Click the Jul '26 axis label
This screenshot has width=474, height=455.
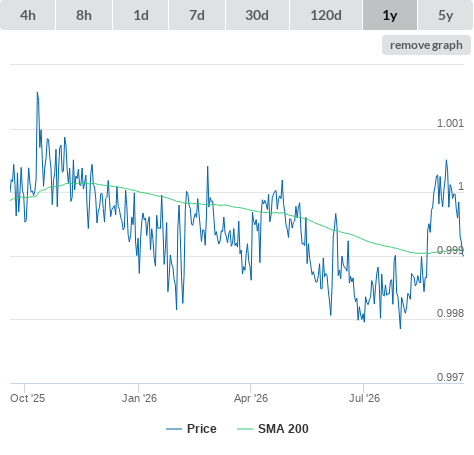coord(364,398)
